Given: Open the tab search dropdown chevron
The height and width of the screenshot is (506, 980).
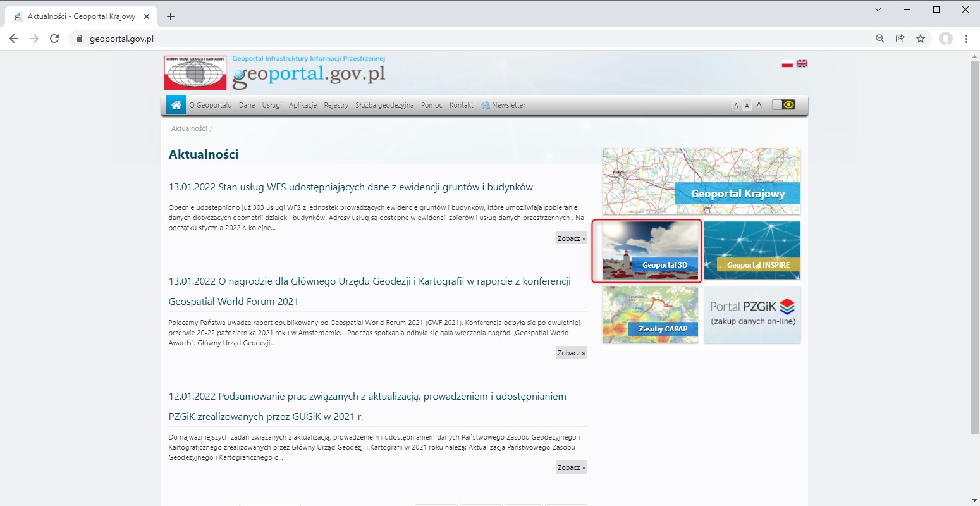Looking at the screenshot, I should tap(878, 9).
